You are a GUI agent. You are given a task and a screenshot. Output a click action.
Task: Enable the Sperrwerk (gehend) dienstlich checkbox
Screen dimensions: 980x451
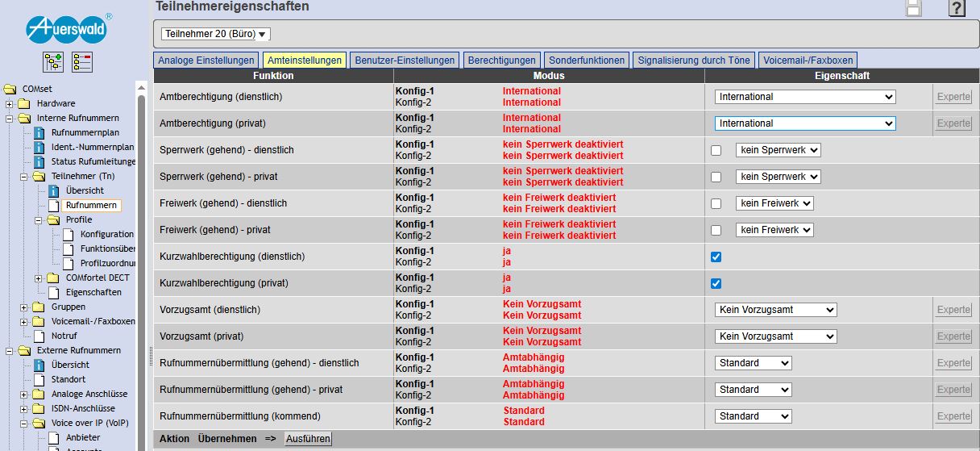[716, 151]
